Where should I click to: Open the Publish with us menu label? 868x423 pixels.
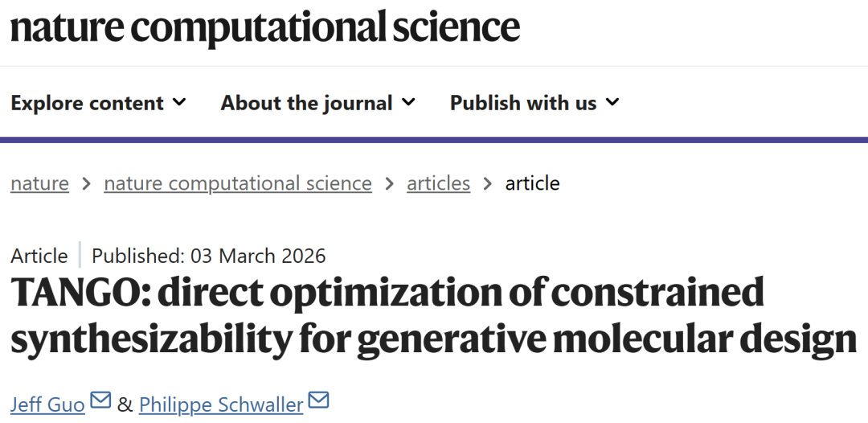[x=522, y=103]
